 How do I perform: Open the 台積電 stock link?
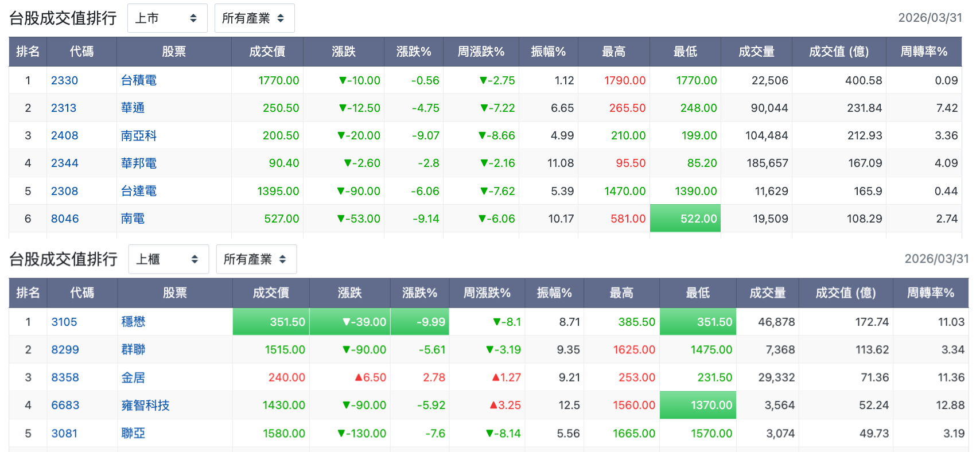pyautogui.click(x=139, y=80)
